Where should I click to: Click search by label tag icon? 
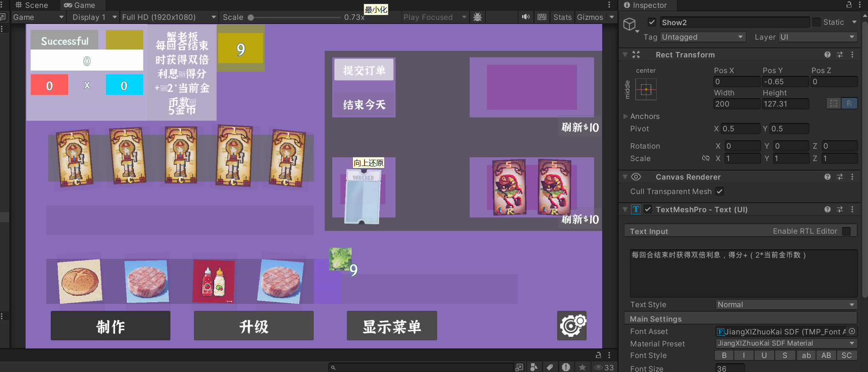550,367
